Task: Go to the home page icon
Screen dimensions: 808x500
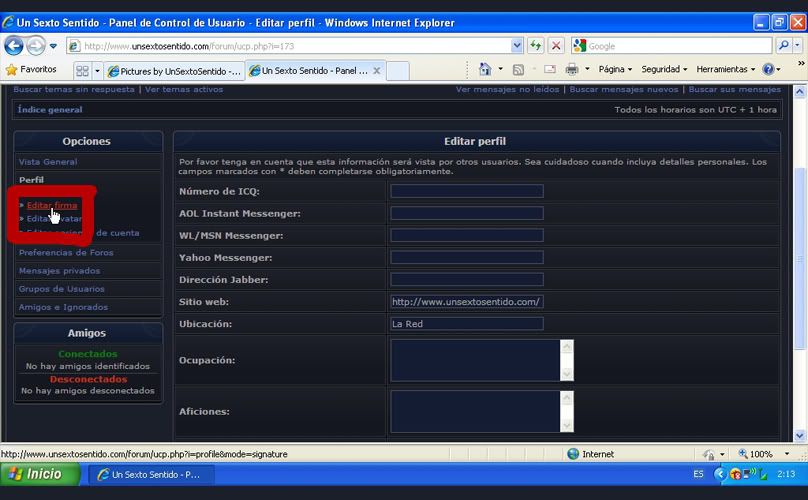Action: pyautogui.click(x=484, y=69)
